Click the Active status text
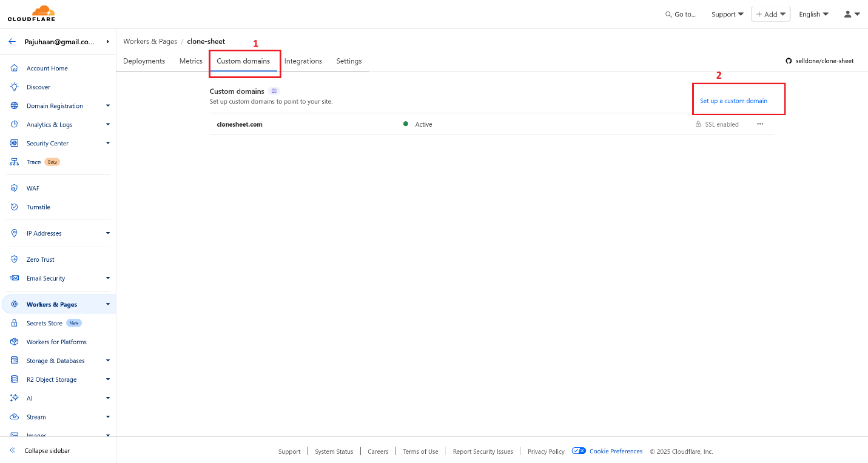868x463 pixels. (x=423, y=124)
